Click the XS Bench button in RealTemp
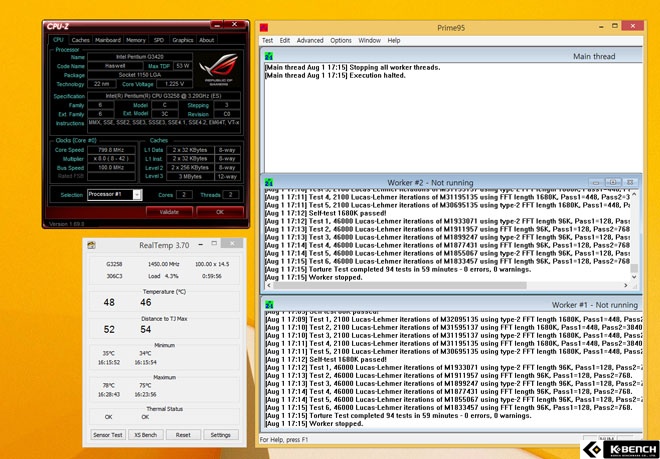This screenshot has width=660, height=459. (x=146, y=435)
